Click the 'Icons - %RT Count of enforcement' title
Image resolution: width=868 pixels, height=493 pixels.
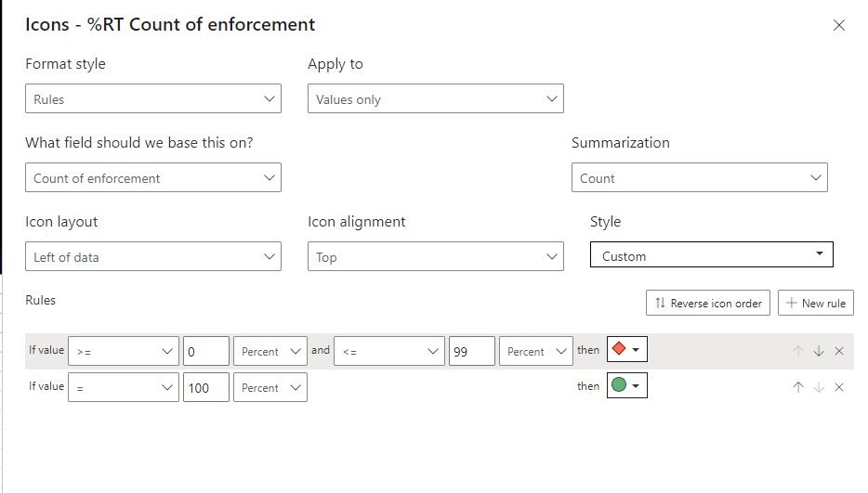tap(170, 24)
